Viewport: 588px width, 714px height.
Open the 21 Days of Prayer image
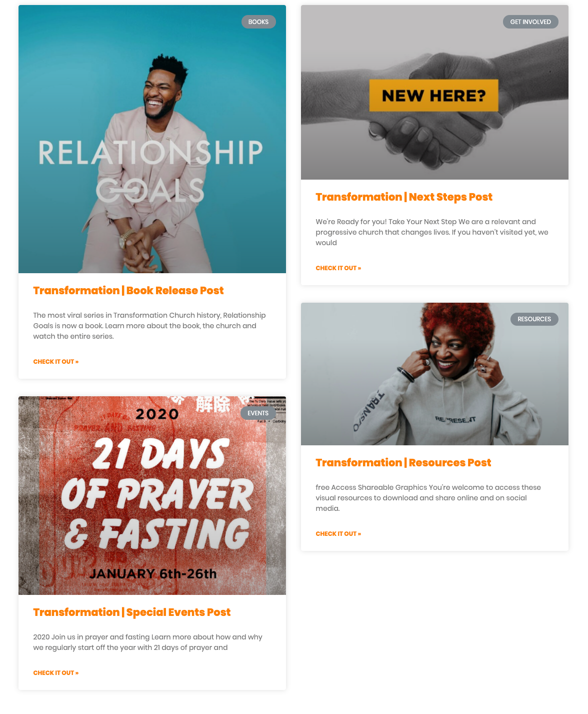tap(152, 495)
